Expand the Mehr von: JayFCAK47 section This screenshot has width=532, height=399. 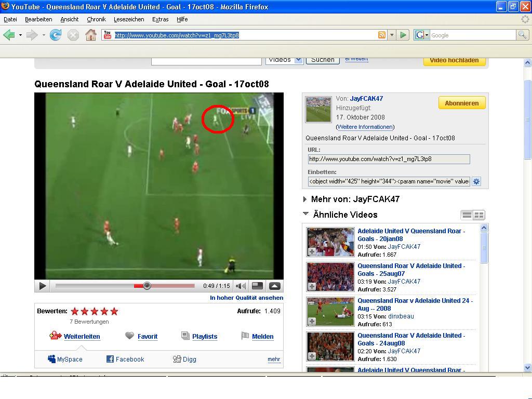[x=305, y=199]
